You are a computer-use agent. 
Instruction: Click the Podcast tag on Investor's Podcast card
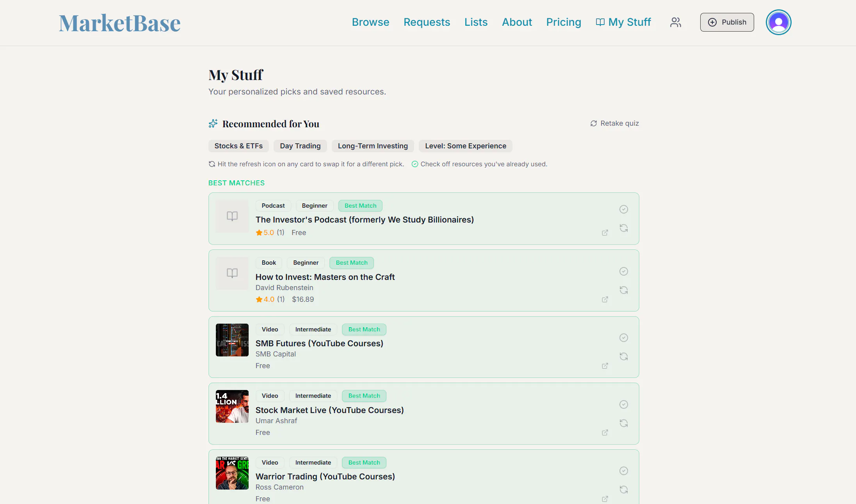(x=273, y=206)
